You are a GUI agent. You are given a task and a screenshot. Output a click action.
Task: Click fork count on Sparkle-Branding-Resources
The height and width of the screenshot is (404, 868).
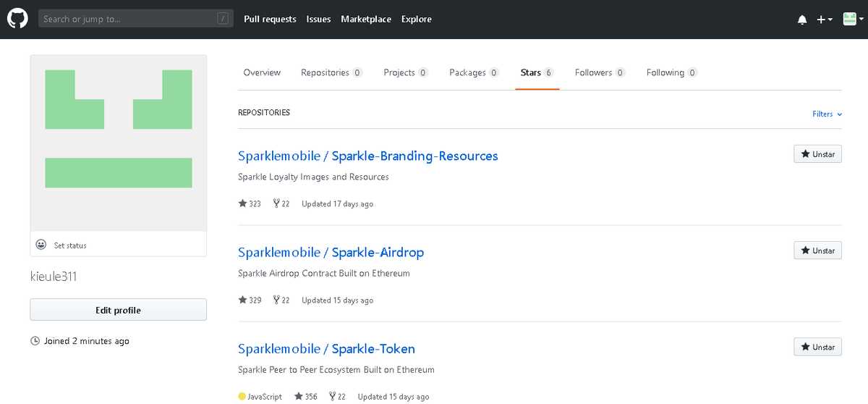[x=281, y=204]
